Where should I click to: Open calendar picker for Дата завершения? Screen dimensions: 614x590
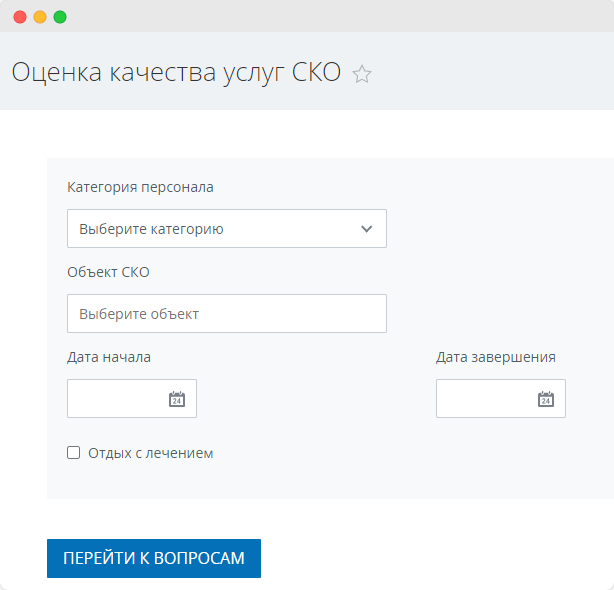coord(545,399)
